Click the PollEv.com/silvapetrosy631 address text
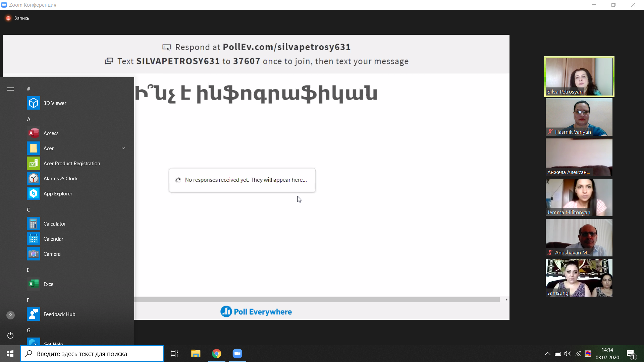The image size is (644, 362). [287, 47]
